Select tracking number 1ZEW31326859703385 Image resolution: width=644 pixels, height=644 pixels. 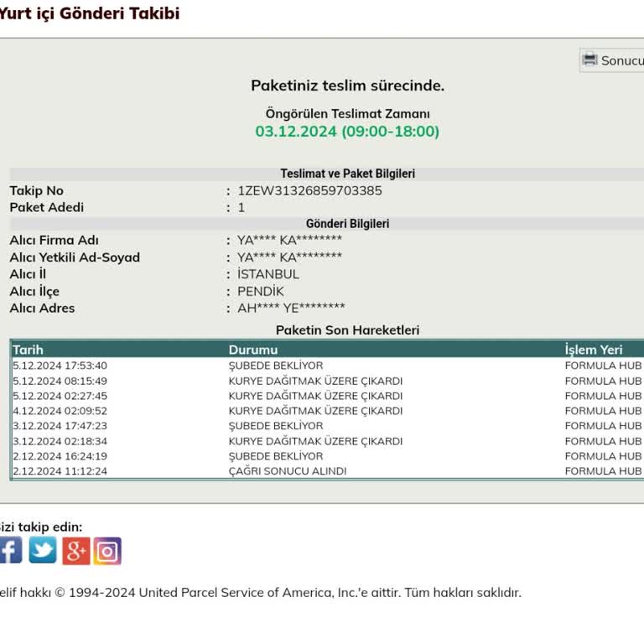pyautogui.click(x=309, y=190)
